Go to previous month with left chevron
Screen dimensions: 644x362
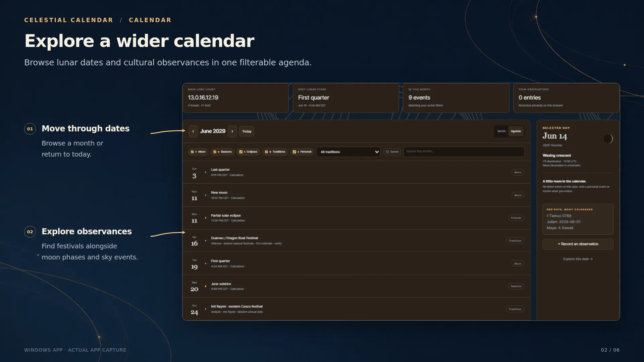[x=193, y=131]
